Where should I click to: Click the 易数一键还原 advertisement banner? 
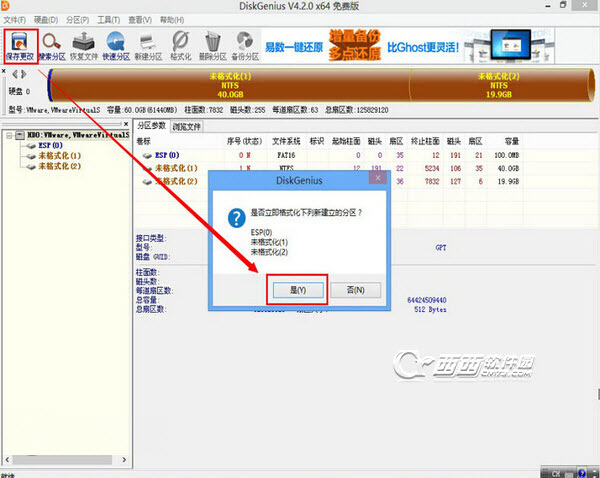(x=408, y=46)
